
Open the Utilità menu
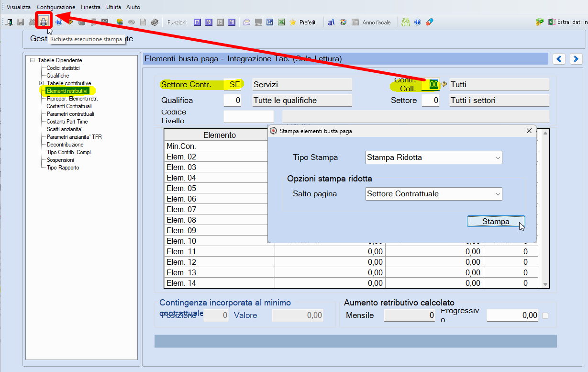click(x=113, y=7)
